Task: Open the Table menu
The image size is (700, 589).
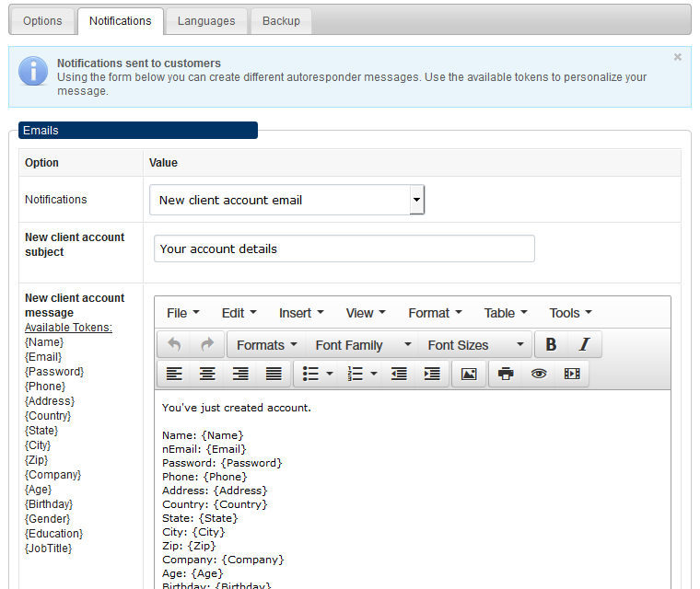Action: 506,313
